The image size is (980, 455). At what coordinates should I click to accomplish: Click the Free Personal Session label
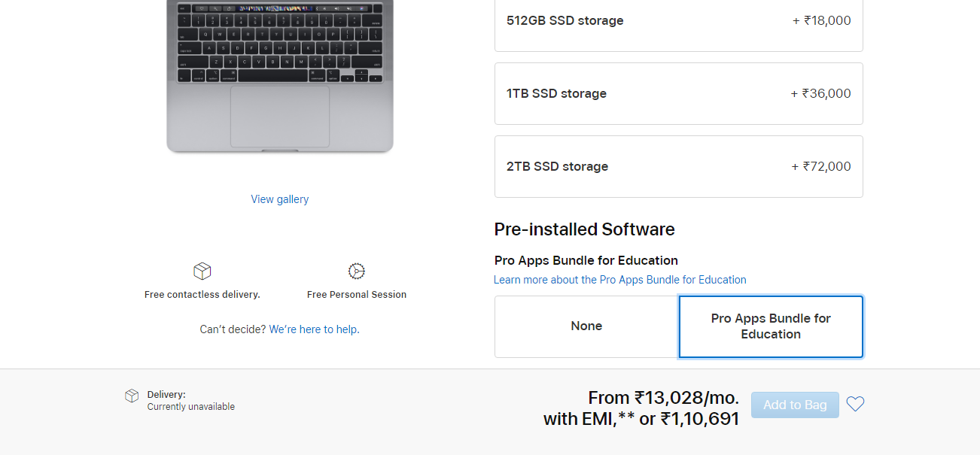tap(357, 295)
